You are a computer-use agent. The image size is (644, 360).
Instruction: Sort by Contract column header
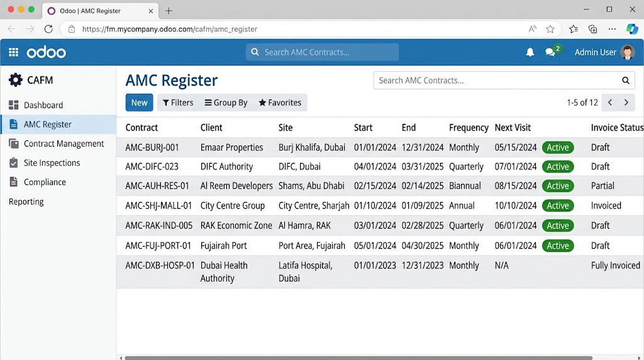(142, 127)
